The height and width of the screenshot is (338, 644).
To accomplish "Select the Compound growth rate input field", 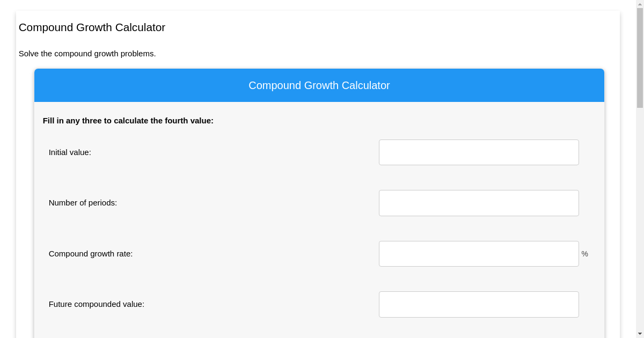I will point(479,254).
